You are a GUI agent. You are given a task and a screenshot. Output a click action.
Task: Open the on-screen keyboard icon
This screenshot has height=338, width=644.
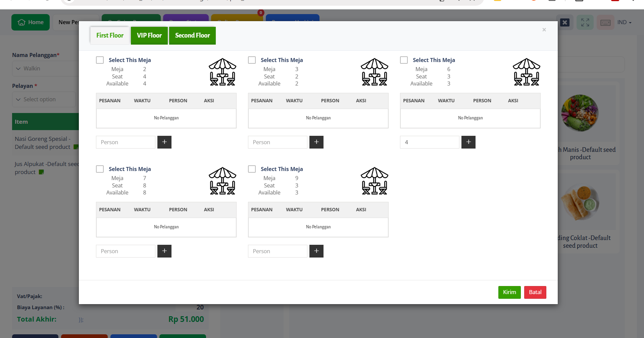(605, 22)
